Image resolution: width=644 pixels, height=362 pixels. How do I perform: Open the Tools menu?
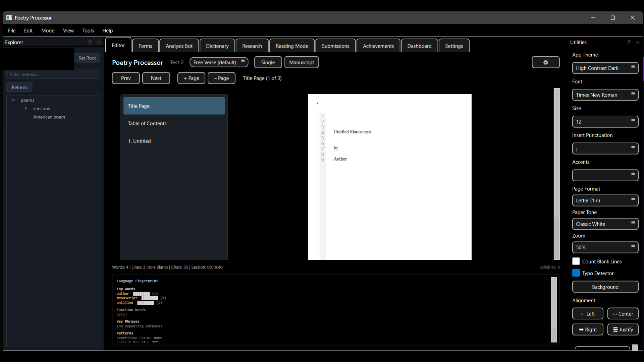click(x=88, y=31)
